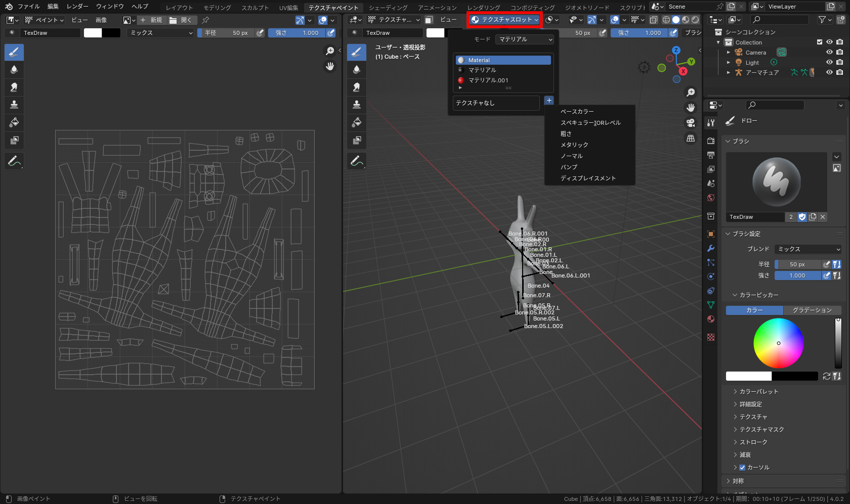Pick the Annotate tool in the image editor

[x=14, y=161]
